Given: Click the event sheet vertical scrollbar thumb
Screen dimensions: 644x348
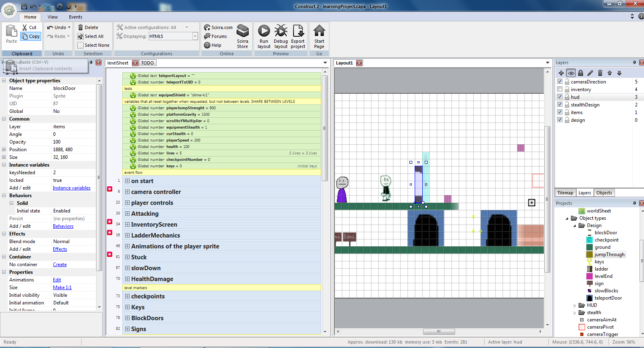Looking at the screenshot, I should tap(325, 128).
